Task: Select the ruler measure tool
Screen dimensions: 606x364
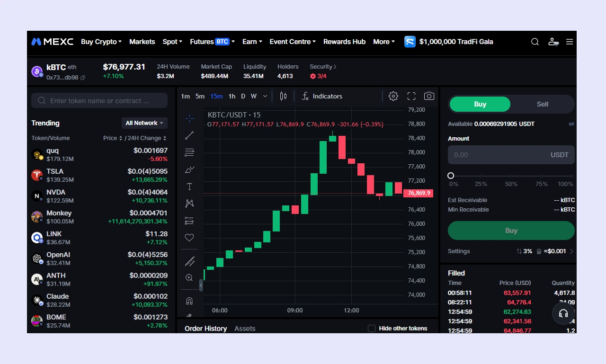Action: click(x=189, y=261)
